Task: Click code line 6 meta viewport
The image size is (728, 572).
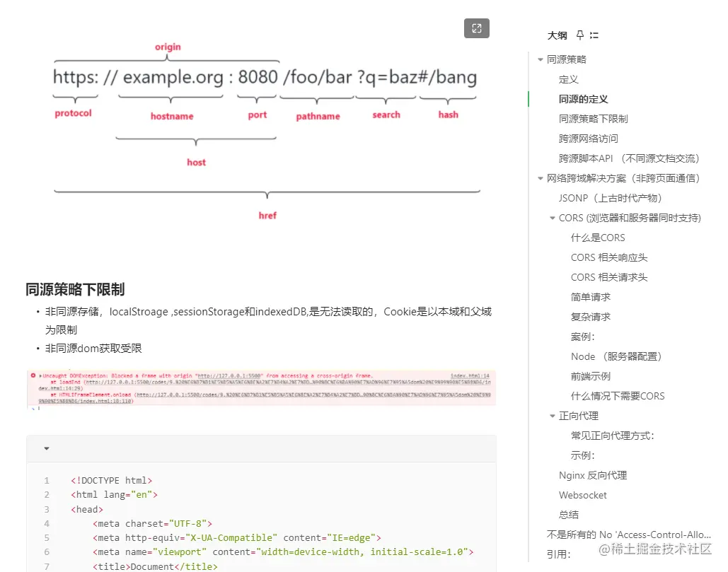Action: pyautogui.click(x=283, y=552)
